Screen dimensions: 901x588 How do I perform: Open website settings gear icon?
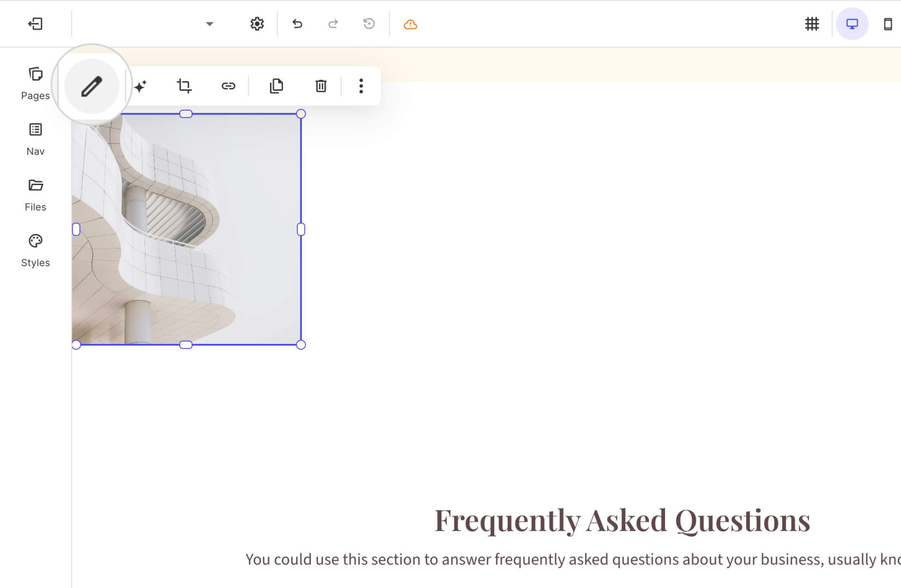click(257, 24)
